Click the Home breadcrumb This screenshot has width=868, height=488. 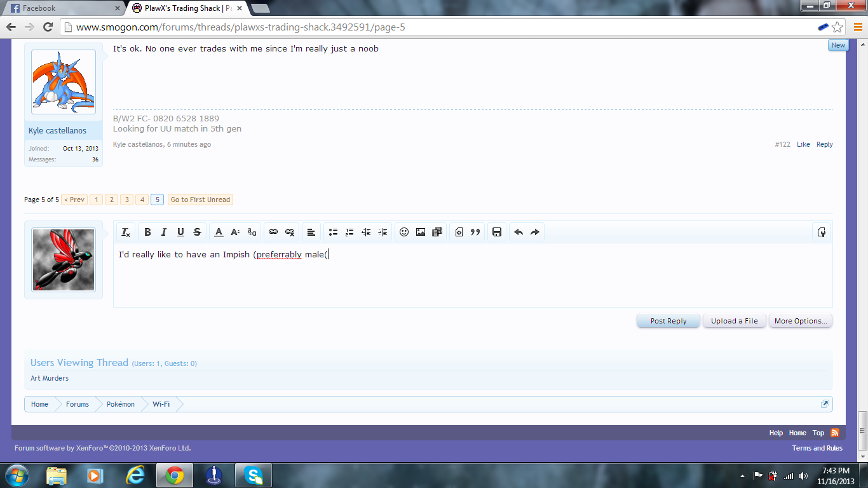point(39,404)
